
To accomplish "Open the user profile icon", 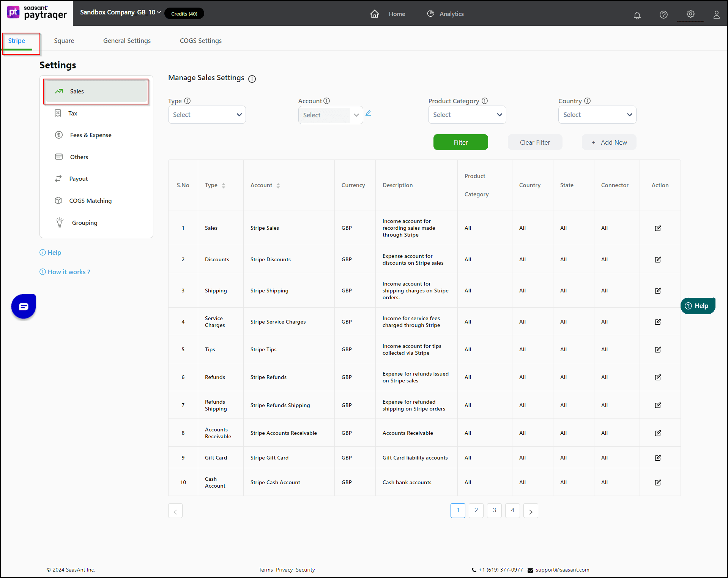I will (716, 14).
